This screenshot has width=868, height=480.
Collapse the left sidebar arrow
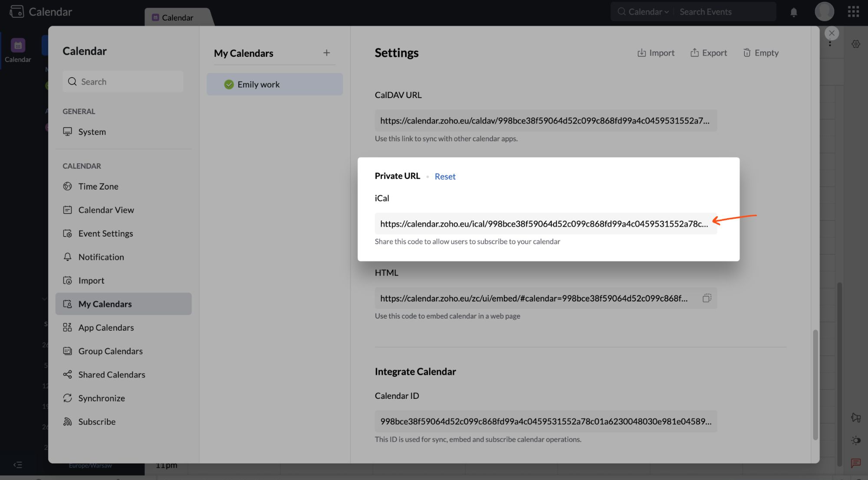[x=18, y=465]
